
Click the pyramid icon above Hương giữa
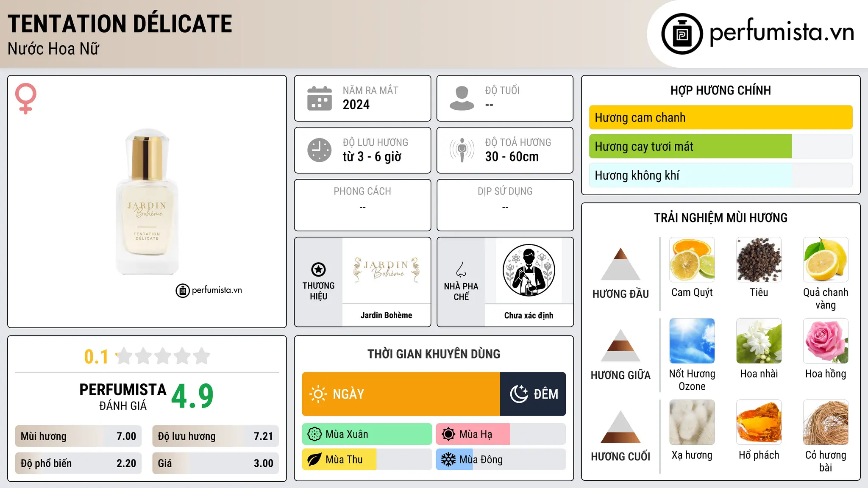click(x=620, y=345)
